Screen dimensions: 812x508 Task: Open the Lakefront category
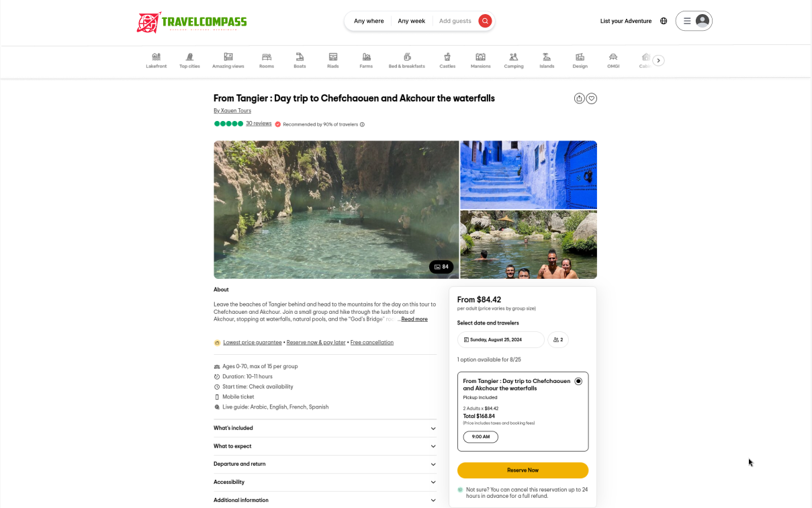coord(156,60)
